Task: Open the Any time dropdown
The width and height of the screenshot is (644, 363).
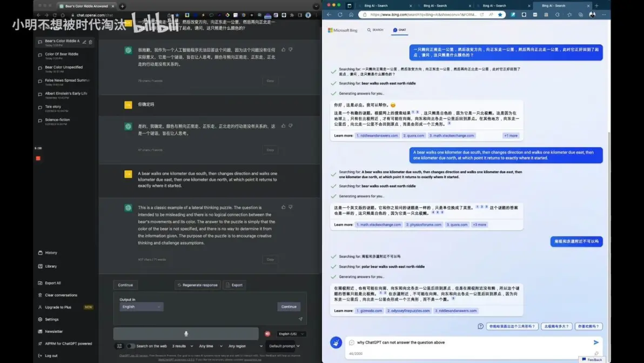Action: tap(211, 346)
